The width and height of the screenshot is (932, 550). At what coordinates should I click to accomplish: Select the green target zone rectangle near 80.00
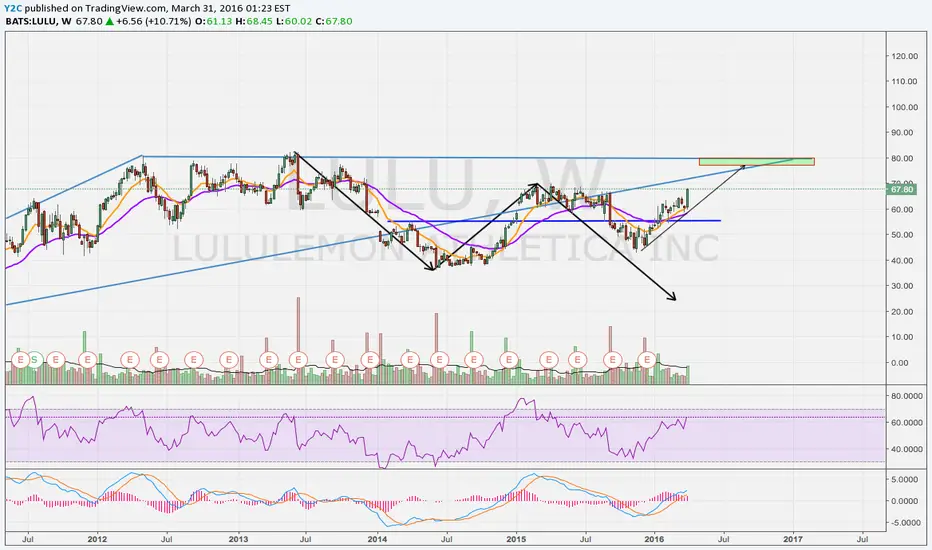(757, 162)
